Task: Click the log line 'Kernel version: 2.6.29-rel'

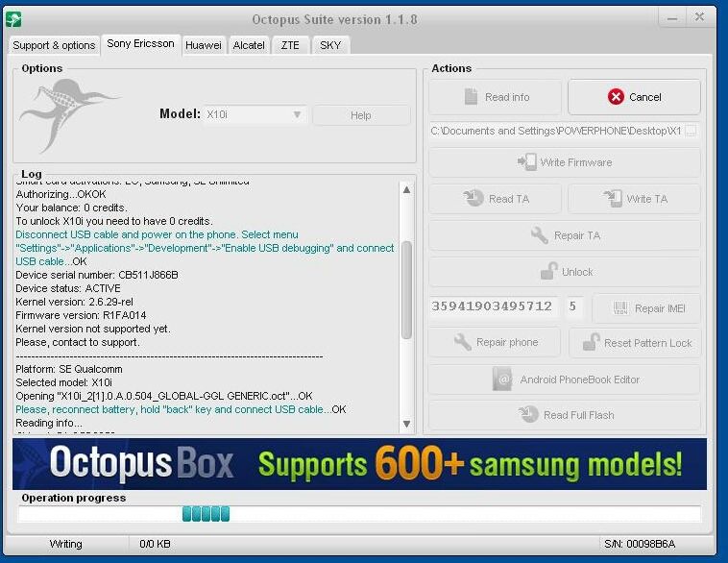Action: [x=74, y=302]
